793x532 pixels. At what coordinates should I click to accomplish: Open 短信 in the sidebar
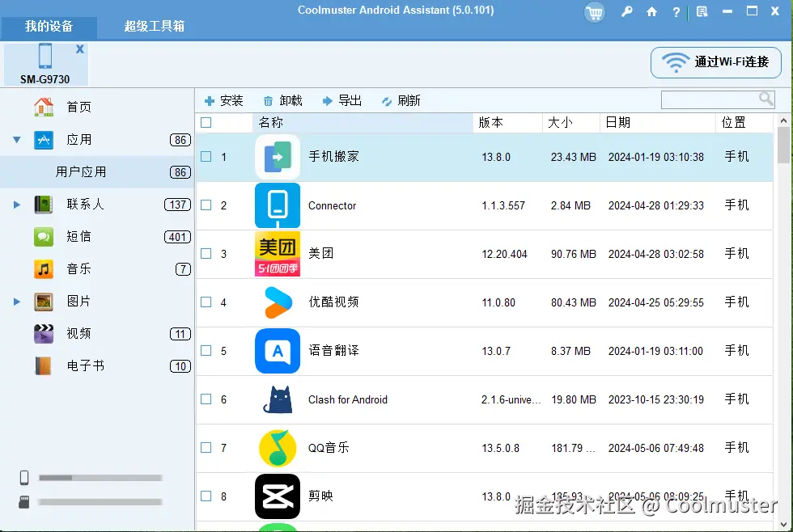click(97, 236)
